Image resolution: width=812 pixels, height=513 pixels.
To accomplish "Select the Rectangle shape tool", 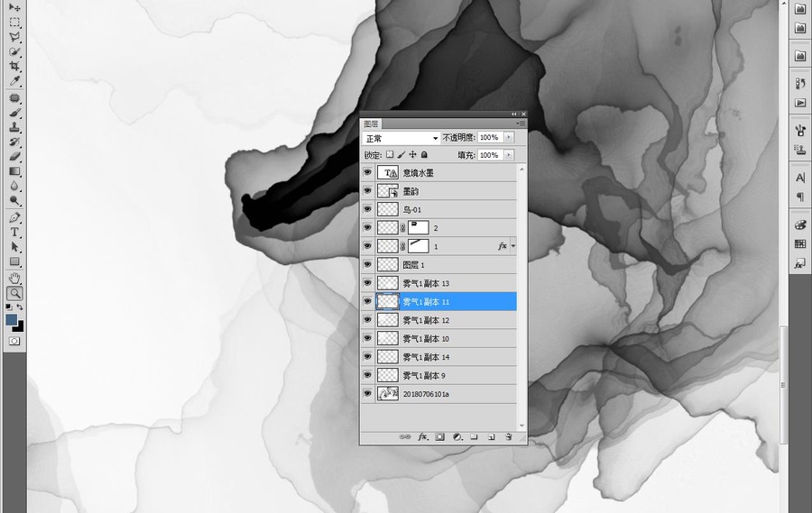I will coord(14,261).
